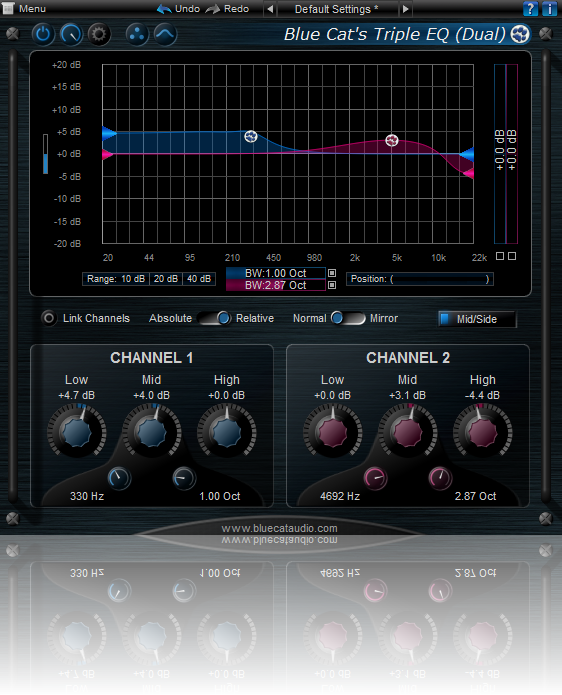The width and height of the screenshot is (562, 695).
Task: Click the +4.7 dB Low value
Action: (x=76, y=395)
